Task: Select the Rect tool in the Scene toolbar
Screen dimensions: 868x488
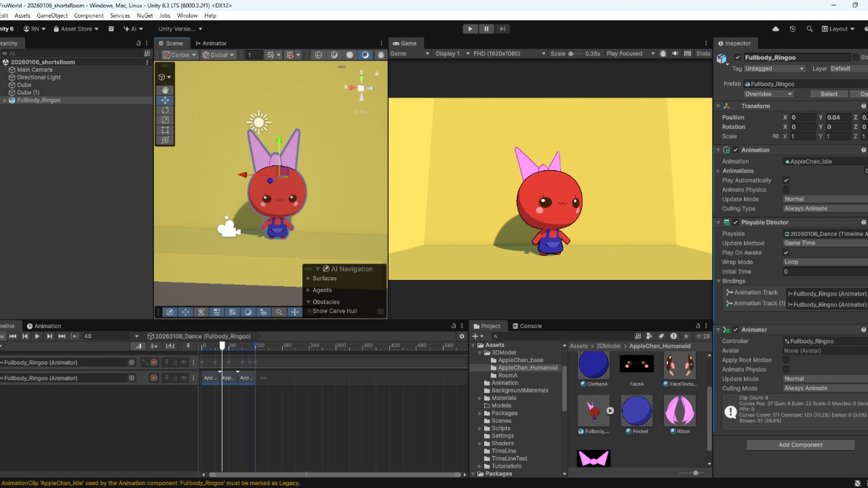Action: pyautogui.click(x=165, y=130)
